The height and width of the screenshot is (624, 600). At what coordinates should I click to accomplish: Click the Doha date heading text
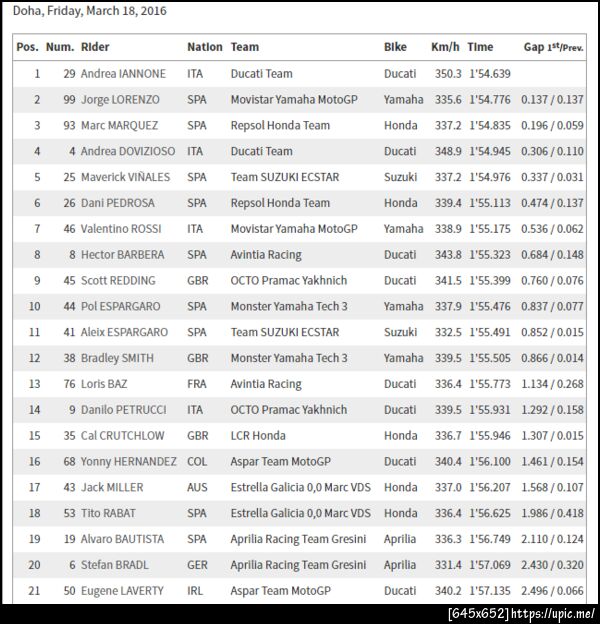tap(90, 12)
